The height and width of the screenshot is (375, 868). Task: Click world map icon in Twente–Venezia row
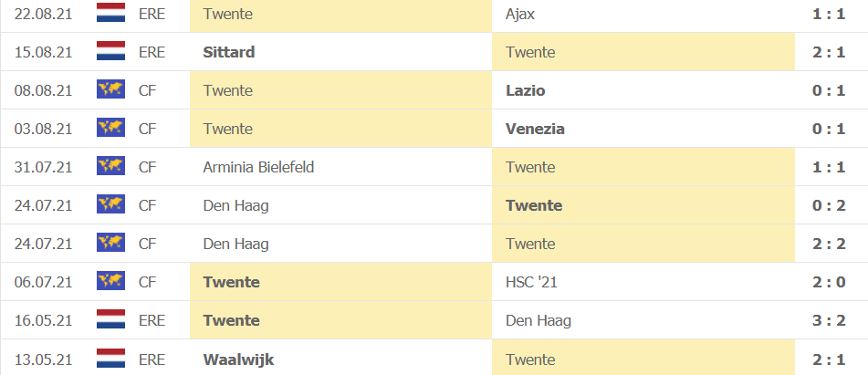(x=110, y=129)
